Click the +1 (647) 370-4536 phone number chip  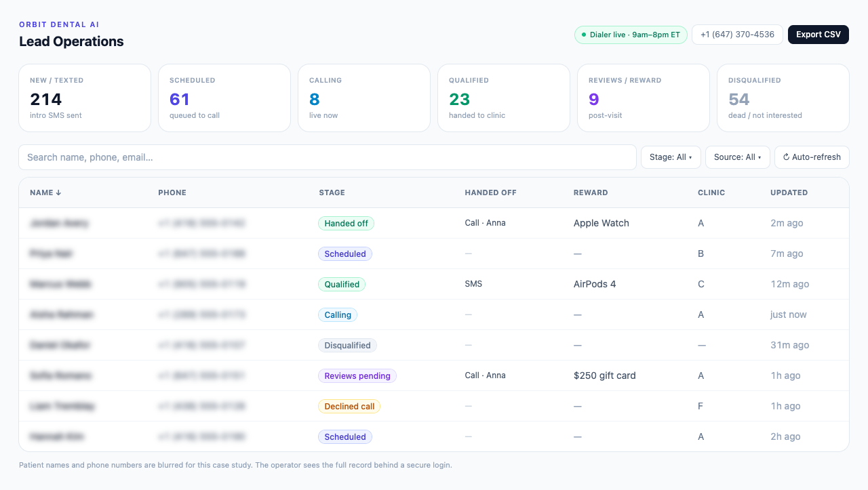(x=737, y=35)
